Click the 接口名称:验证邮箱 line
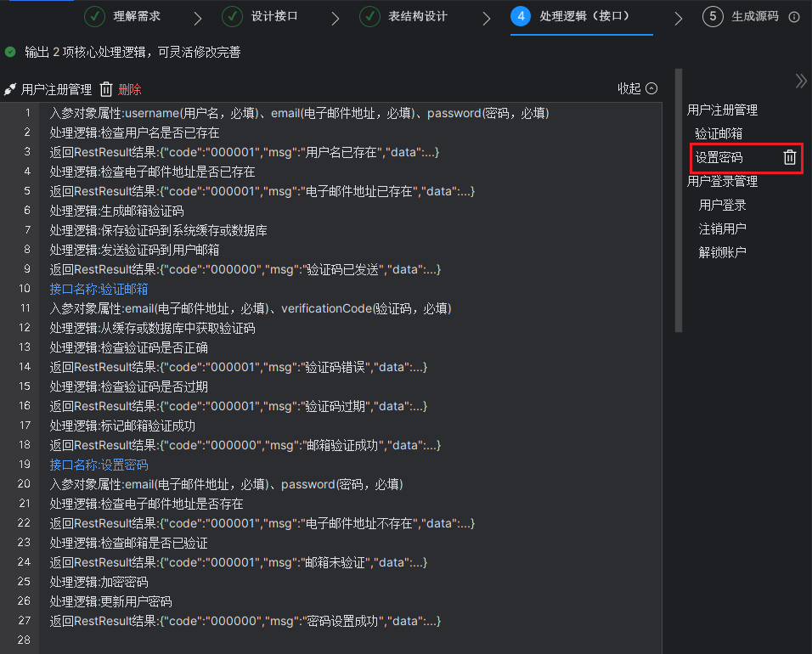 click(x=99, y=289)
